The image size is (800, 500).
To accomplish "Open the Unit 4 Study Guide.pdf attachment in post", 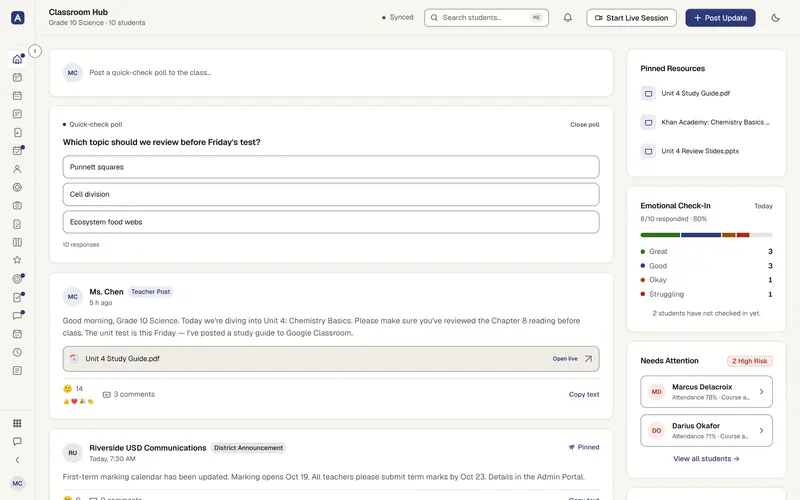I will (331, 359).
